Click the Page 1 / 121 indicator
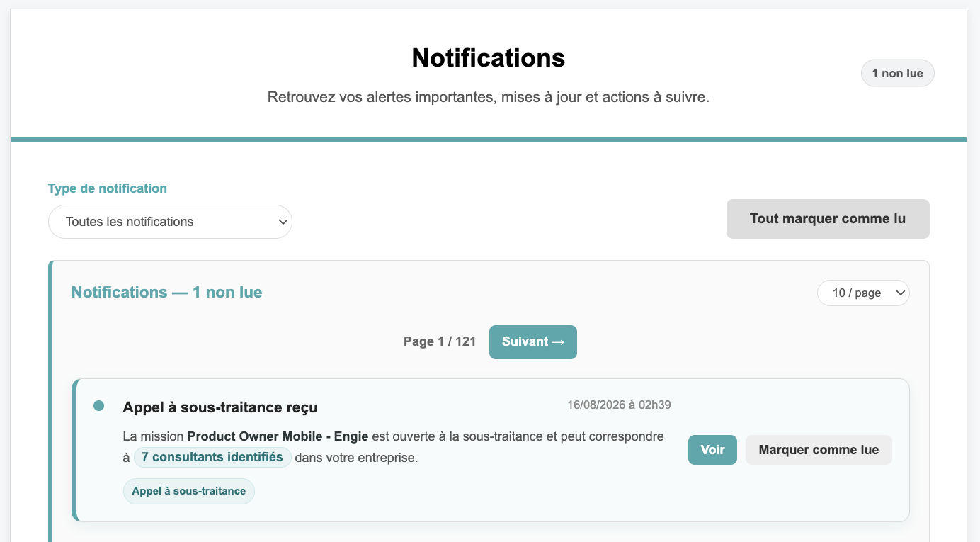Image resolution: width=980 pixels, height=542 pixels. click(440, 341)
